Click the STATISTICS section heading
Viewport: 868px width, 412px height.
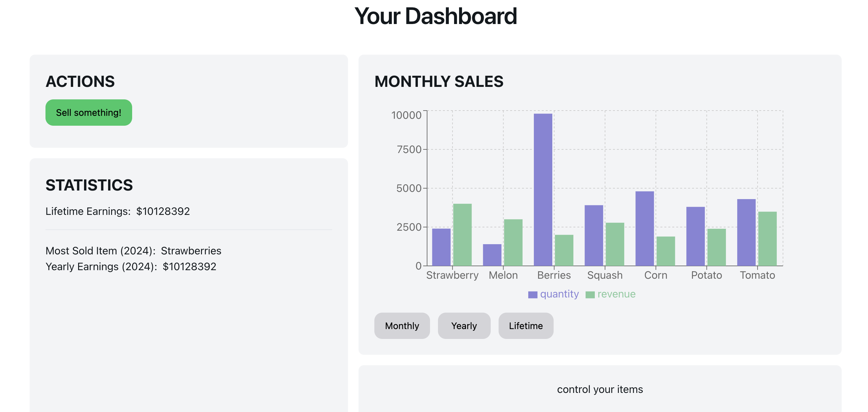pos(89,185)
